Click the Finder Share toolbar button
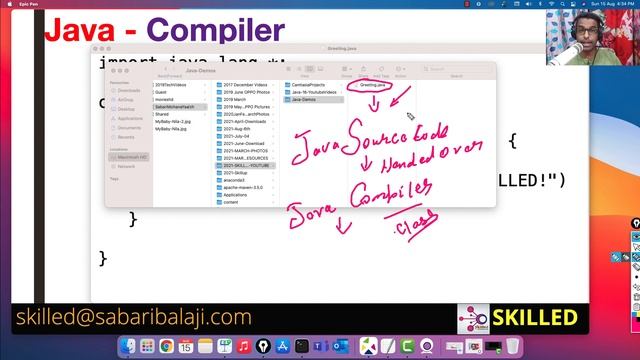The height and width of the screenshot is (360, 640). pos(363,69)
